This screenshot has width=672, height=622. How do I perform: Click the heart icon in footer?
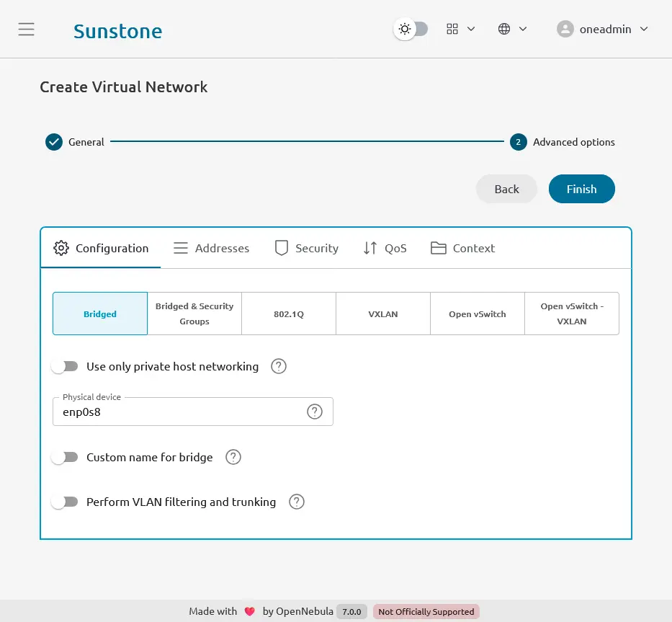click(250, 611)
